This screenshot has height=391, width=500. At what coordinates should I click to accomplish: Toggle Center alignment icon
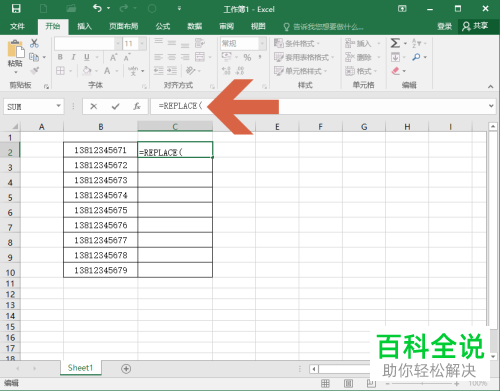click(x=172, y=57)
